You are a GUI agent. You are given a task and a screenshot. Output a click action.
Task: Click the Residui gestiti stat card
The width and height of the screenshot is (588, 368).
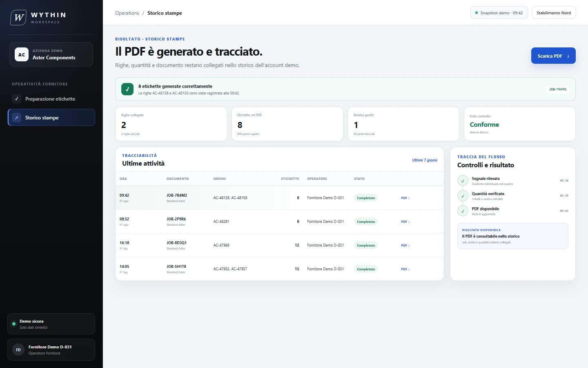tap(403, 124)
